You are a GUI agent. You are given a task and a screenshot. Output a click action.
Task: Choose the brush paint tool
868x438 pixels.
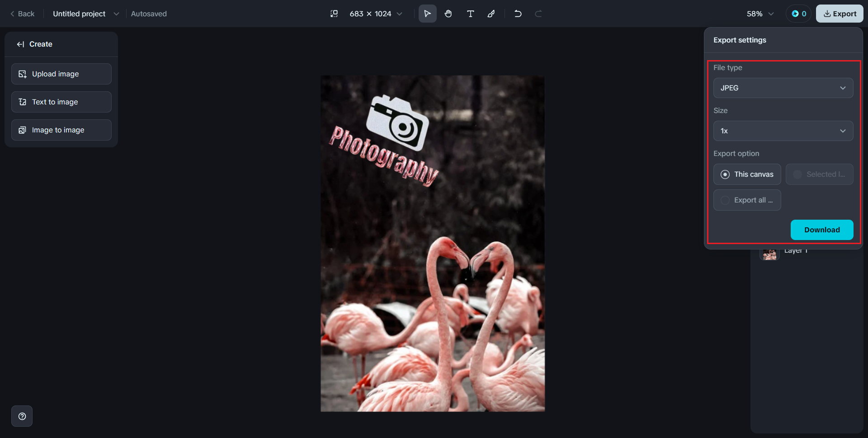(x=491, y=14)
